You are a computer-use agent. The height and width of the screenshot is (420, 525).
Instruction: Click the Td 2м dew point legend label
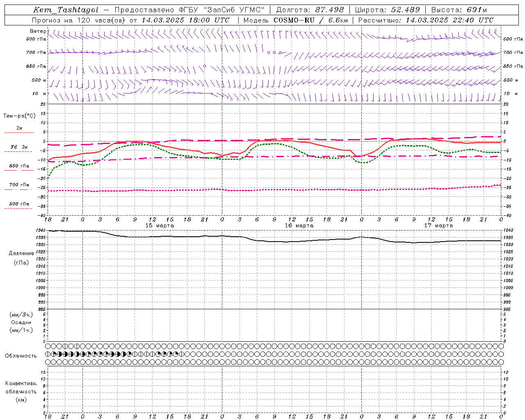19,147
